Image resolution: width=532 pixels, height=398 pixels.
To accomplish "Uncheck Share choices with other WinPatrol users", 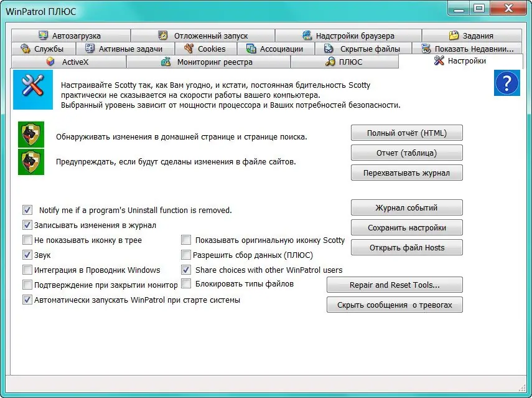I will (186, 270).
